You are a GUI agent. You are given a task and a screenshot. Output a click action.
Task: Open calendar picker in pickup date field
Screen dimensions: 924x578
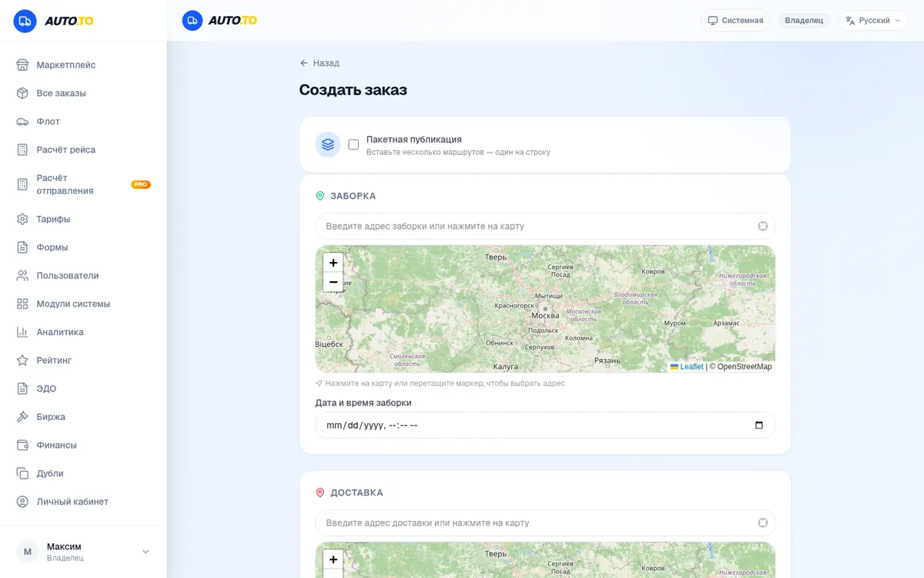[759, 425]
